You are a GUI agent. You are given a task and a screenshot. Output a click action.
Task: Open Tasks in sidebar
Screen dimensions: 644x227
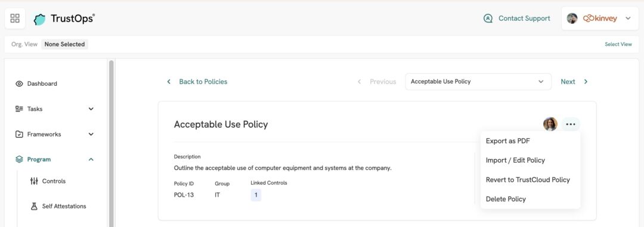click(x=35, y=109)
